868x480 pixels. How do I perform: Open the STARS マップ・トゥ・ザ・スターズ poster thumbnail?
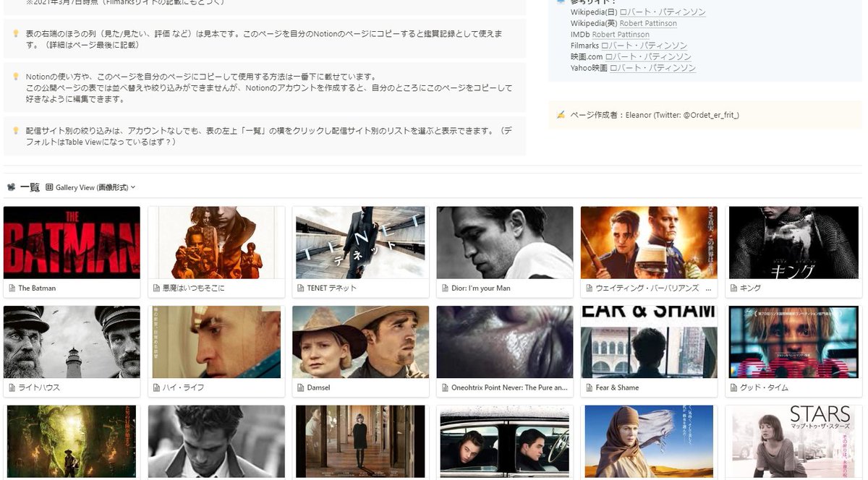pos(793,442)
